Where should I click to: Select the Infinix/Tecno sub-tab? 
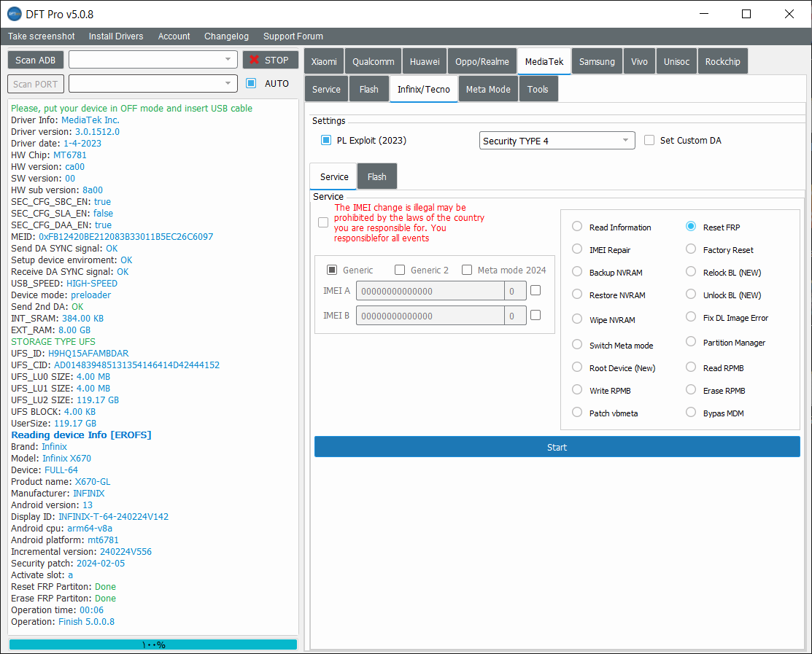click(424, 90)
